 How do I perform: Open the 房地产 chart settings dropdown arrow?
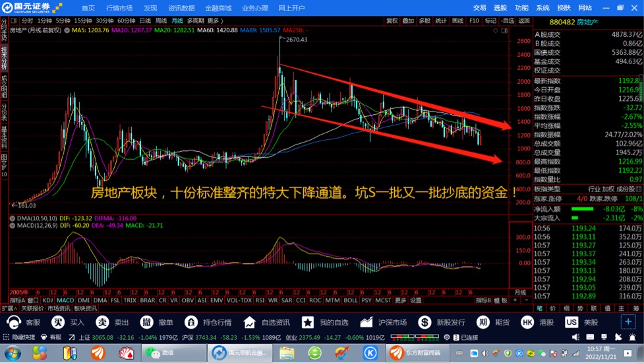coord(67,30)
